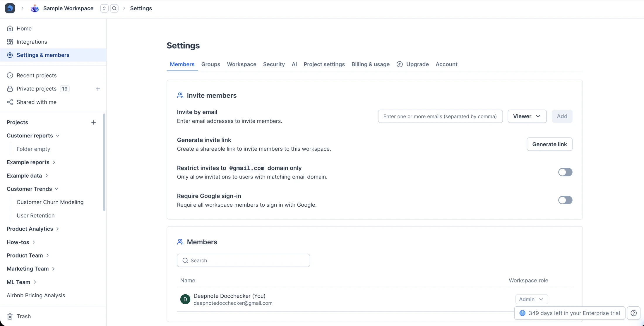
Task: Switch to the Workspace tab
Action: tap(241, 64)
